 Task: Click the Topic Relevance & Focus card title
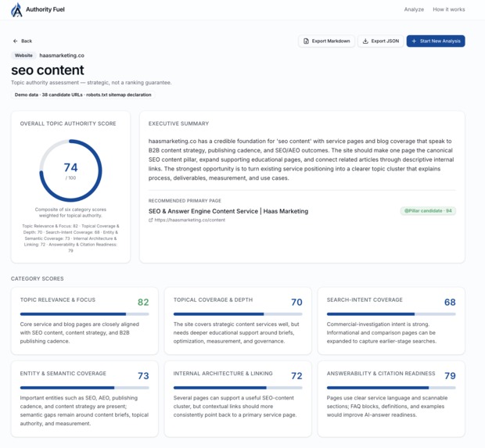58,300
